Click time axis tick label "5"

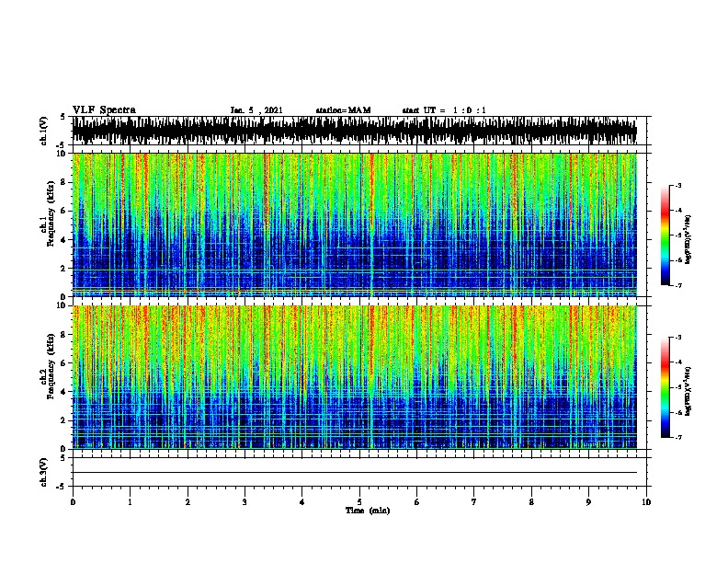pos(359,502)
